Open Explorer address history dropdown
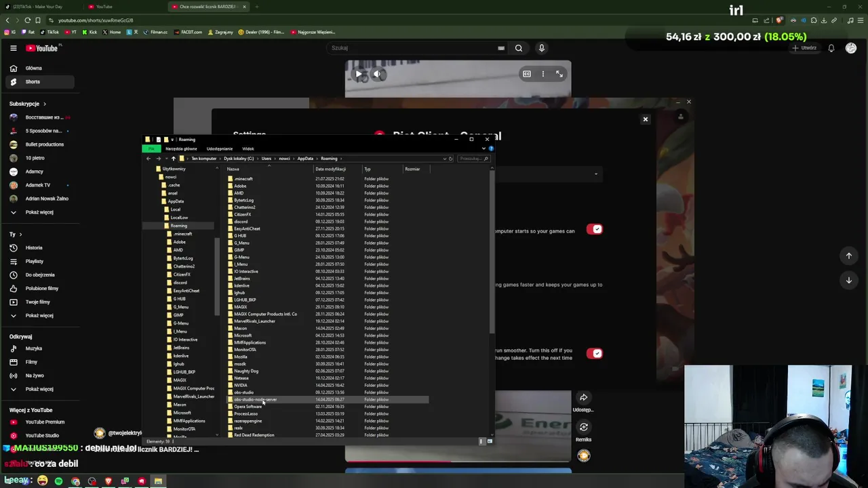The width and height of the screenshot is (868, 488). click(x=444, y=159)
